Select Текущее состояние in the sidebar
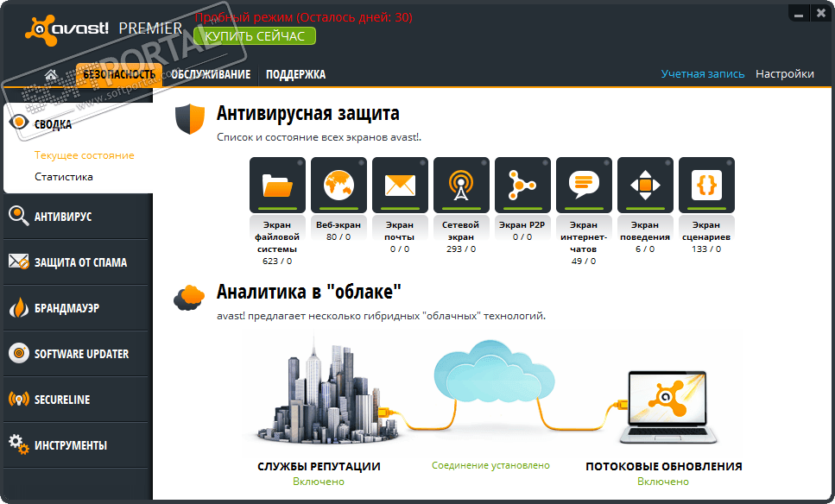 (84, 155)
